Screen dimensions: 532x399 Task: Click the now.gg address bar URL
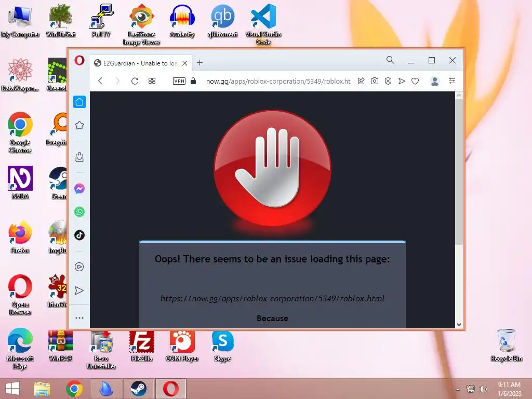278,81
